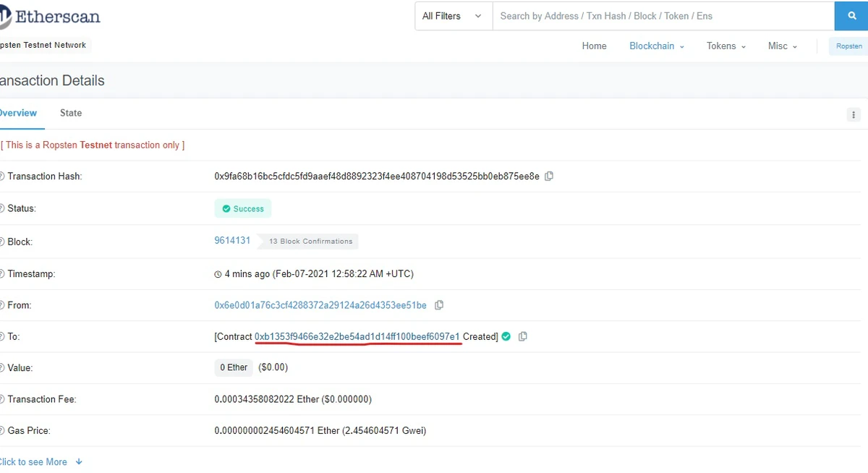The image size is (868, 473).
Task: Go to the Home menu item
Action: pos(594,46)
